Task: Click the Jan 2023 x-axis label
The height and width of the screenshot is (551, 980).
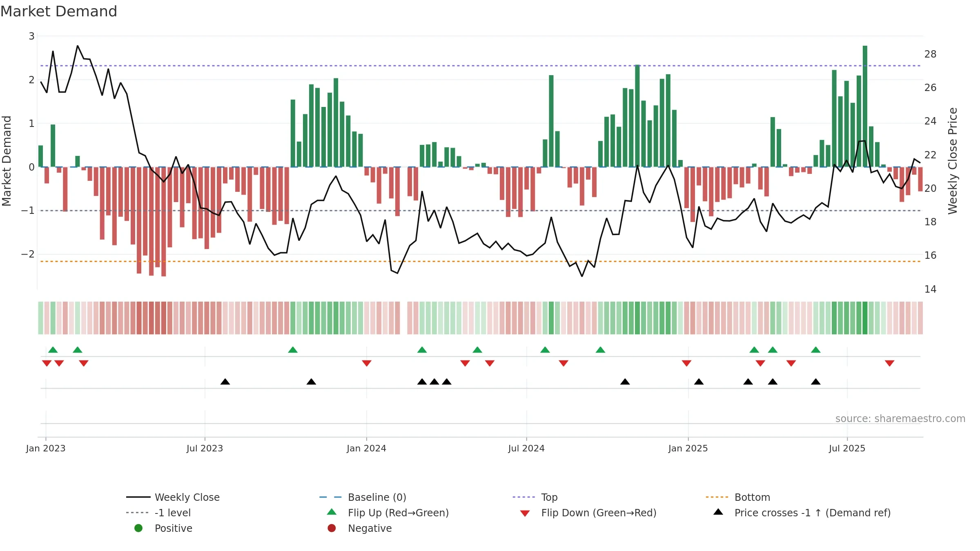Action: (46, 449)
